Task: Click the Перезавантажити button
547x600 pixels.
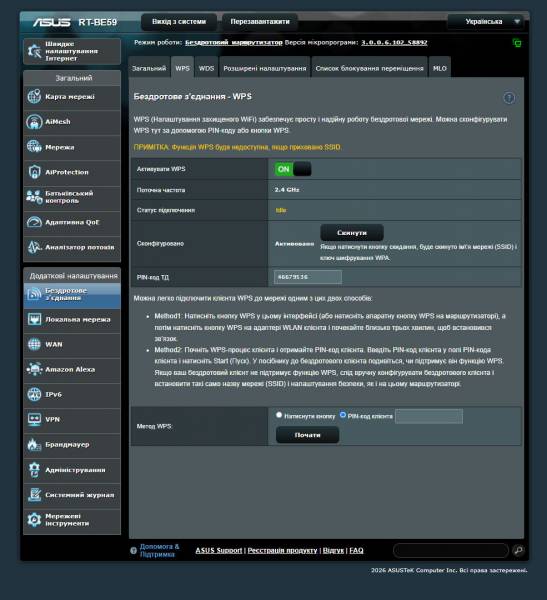Action: tap(260, 22)
